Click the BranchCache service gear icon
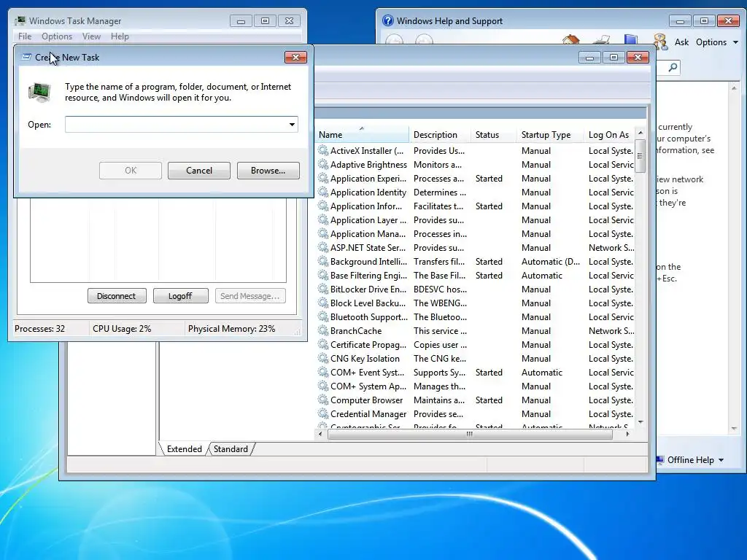This screenshot has width=747, height=560. 323,330
